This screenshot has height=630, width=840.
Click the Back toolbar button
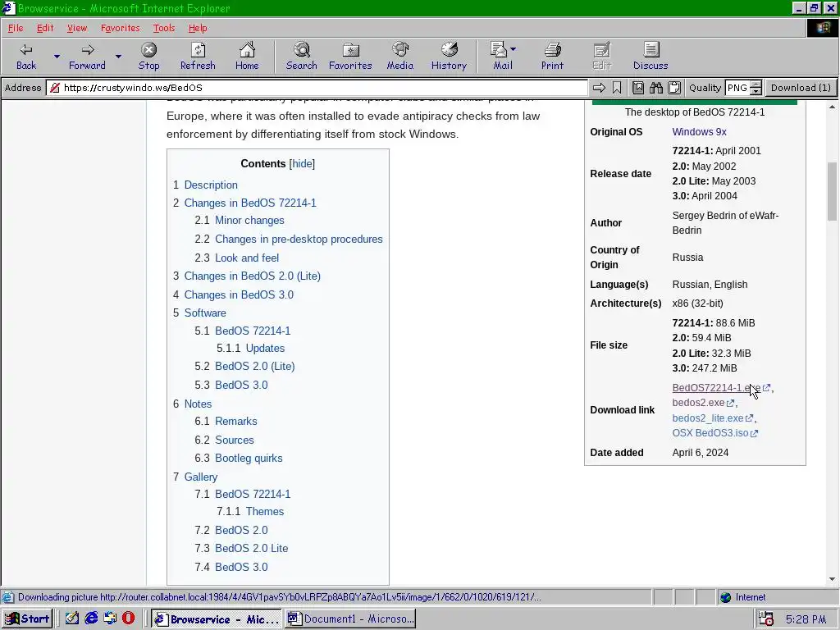25,57
